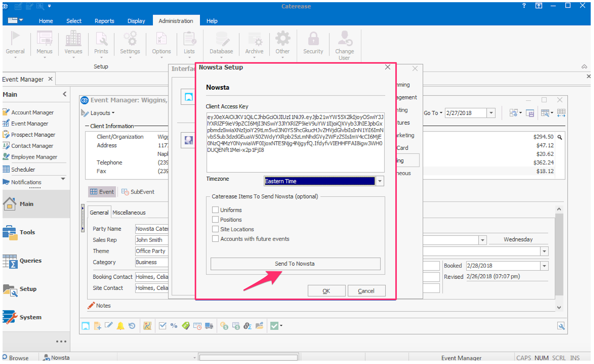Enable the Site Locations checkbox
This screenshot has height=364, width=594.
[215, 229]
